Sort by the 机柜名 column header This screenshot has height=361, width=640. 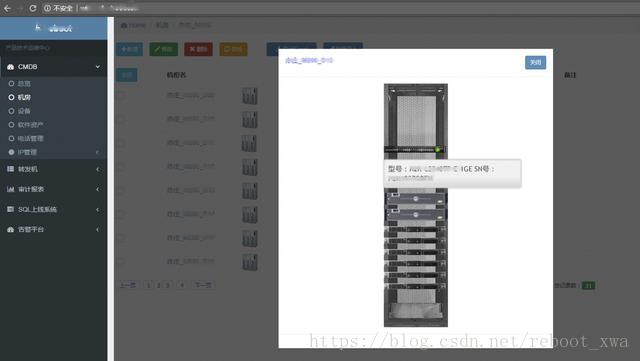[177, 75]
